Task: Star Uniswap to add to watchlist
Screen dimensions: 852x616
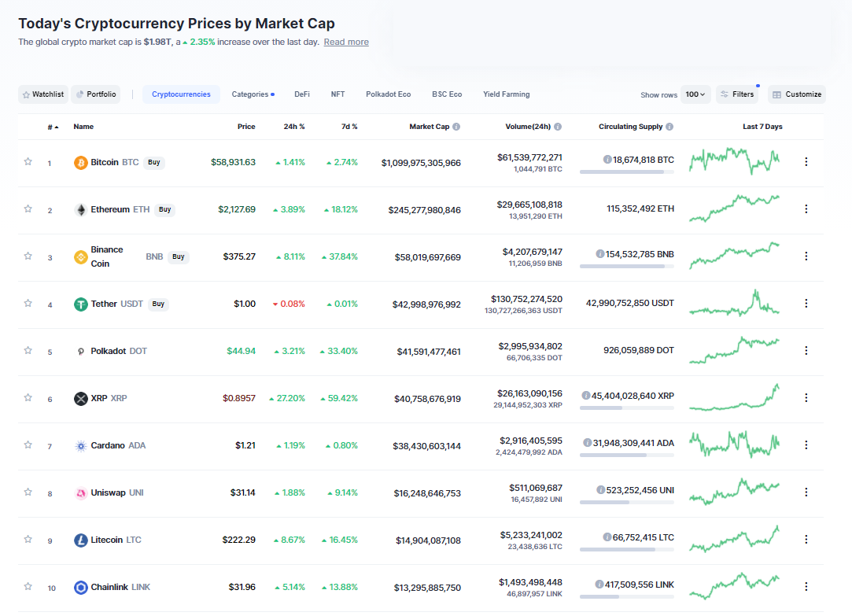Action: (28, 492)
